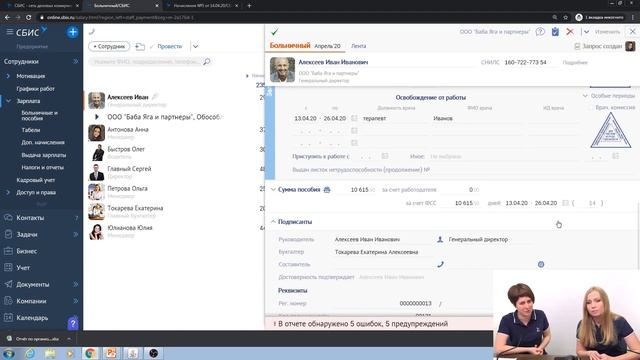Open calendar icon for third release period row

[354, 143]
